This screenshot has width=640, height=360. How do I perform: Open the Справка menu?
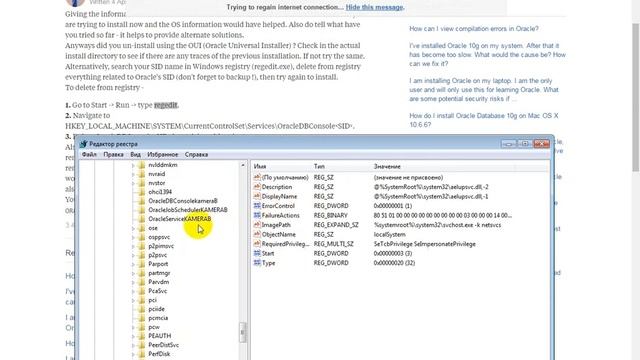196,155
